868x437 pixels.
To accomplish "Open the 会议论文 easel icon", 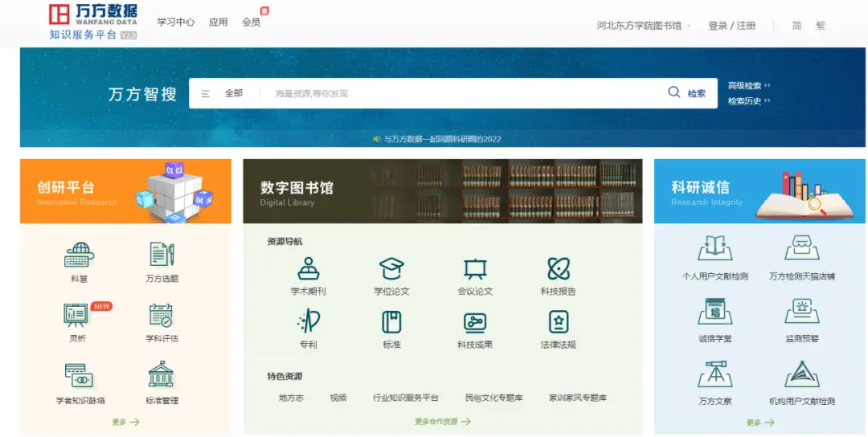I will [x=475, y=269].
